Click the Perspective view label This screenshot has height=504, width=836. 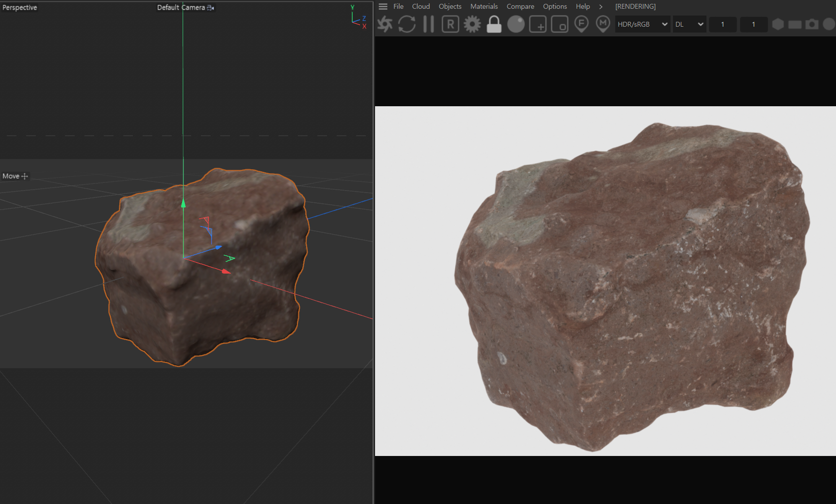coord(20,7)
